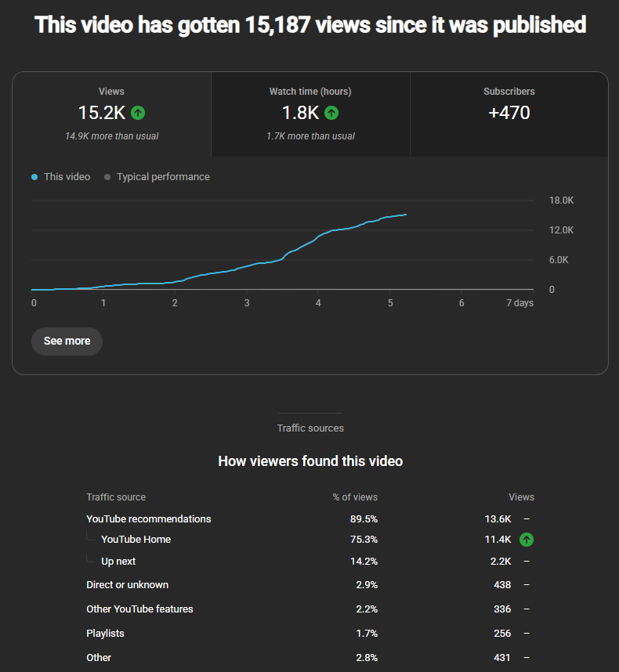Click the 14.2% value for Up next

pos(364,562)
